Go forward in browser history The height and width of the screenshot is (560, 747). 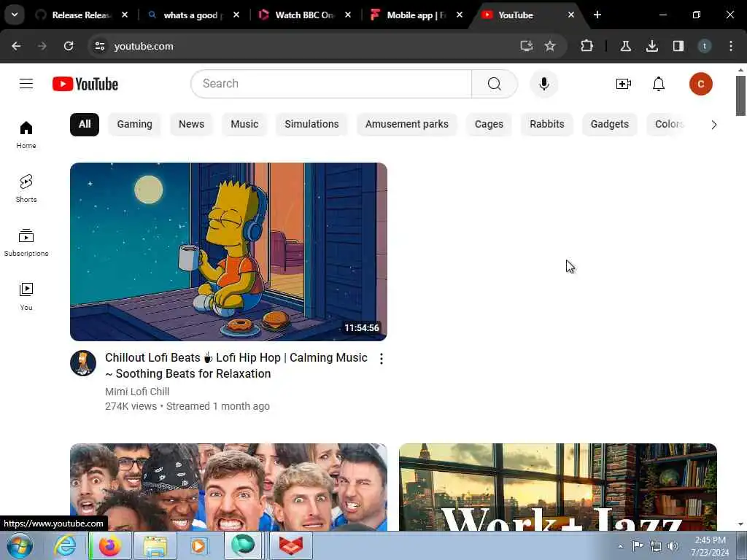pos(42,46)
